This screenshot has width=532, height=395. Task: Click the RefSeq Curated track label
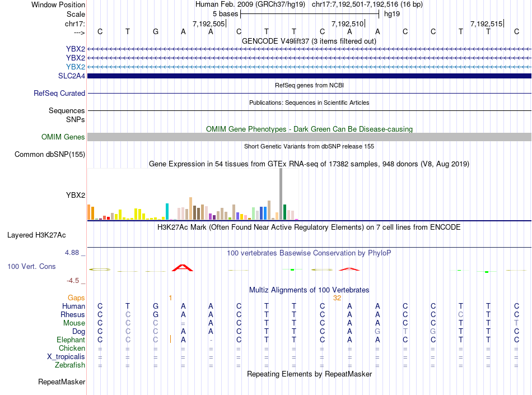[x=59, y=94]
